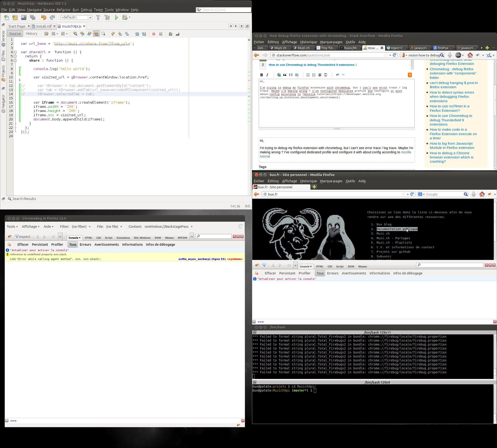497x448 pixels.
Task: Click the green Run Project icon
Action: 116,17
